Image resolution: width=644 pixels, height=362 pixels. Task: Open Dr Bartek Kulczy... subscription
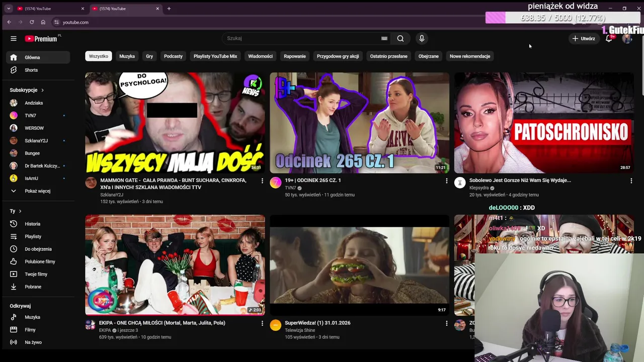tap(39, 166)
